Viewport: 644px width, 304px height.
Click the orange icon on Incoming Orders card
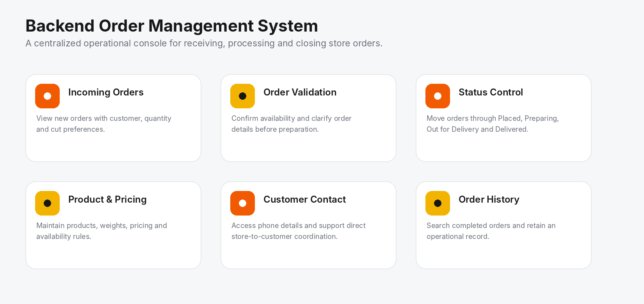(x=47, y=96)
